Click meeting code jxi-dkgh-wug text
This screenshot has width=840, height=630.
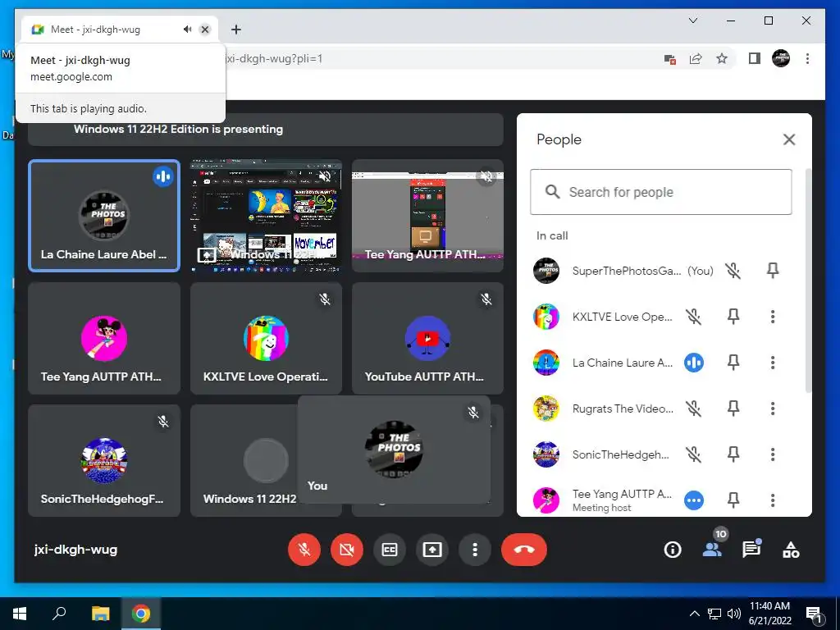[x=75, y=550]
